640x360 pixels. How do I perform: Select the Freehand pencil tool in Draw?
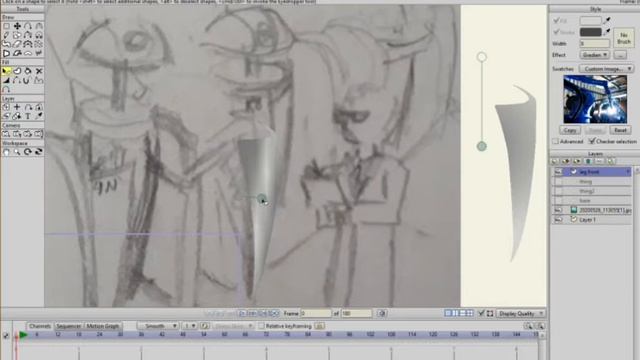(6, 36)
